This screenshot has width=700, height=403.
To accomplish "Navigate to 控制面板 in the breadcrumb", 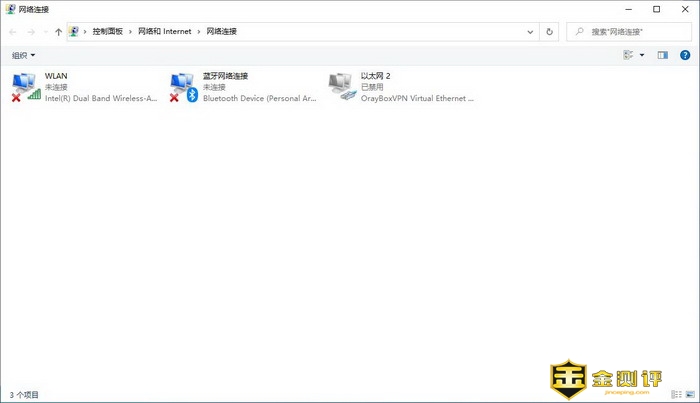I will pos(107,32).
